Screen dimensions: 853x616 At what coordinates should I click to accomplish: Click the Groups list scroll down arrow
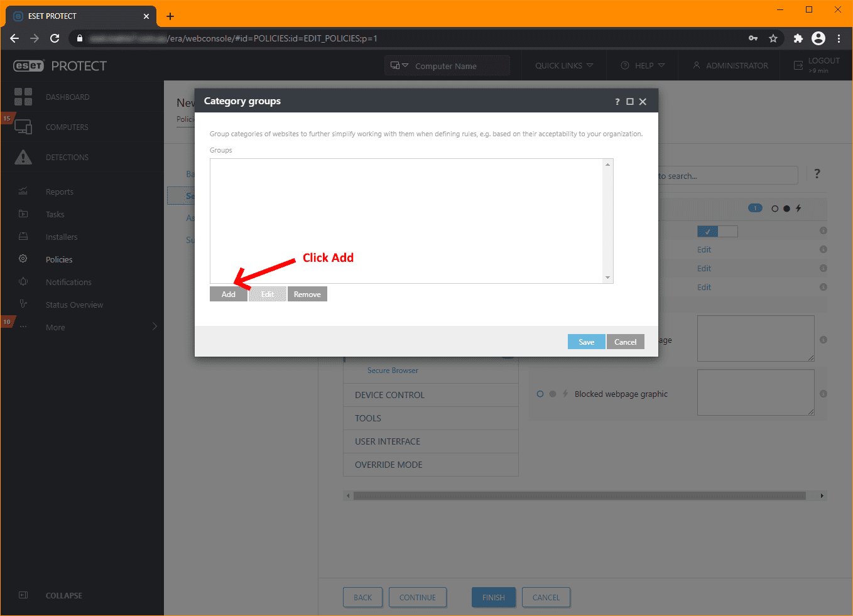click(607, 278)
